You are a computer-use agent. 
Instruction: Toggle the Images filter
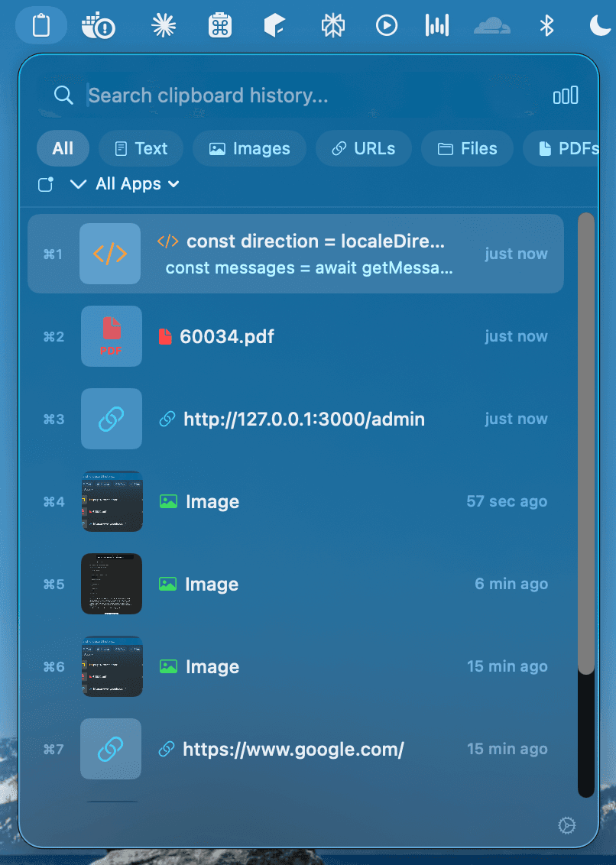pyautogui.click(x=249, y=148)
